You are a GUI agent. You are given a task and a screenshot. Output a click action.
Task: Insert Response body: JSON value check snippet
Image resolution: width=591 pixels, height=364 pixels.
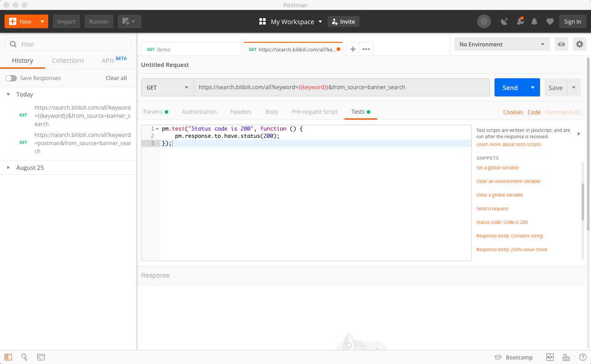512,249
